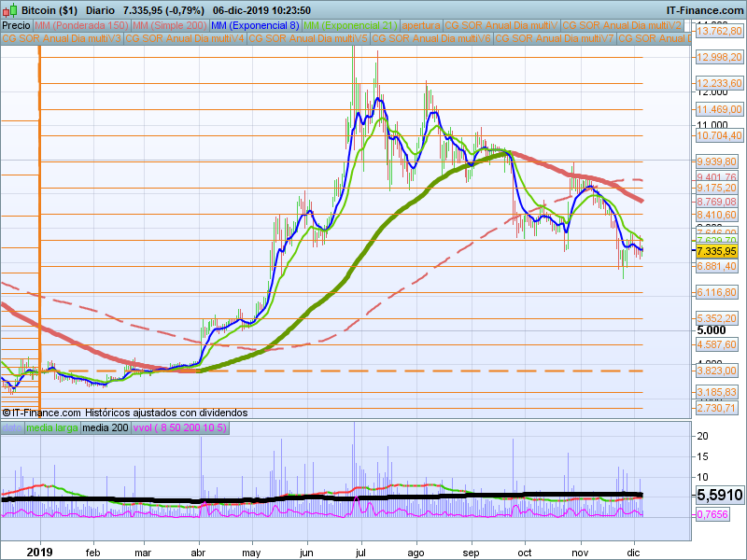The image size is (747, 560).
Task: Open MM (Exponencial 21) indicator label
Action: click(348, 25)
